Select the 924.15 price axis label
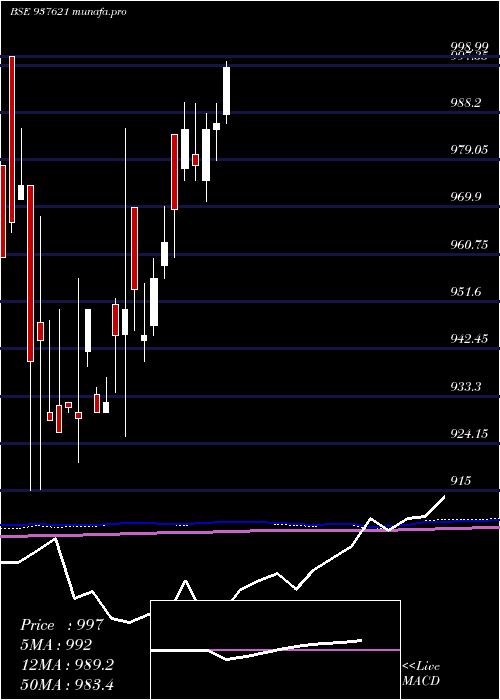Viewport: 500px width, 700px height. (468, 433)
